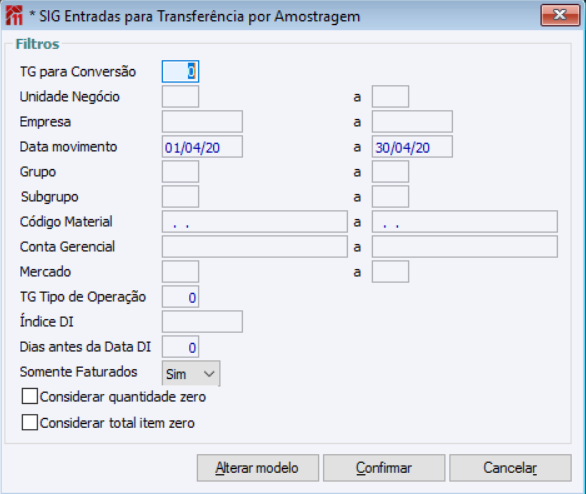The height and width of the screenshot is (494, 586).
Task: Click the Código Material end field
Action: [465, 222]
